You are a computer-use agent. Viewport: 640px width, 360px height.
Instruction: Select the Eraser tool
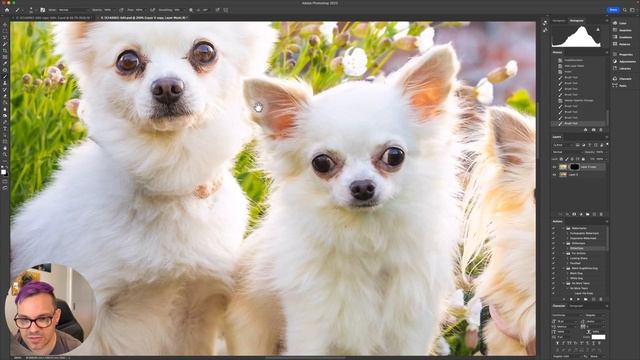click(5, 96)
